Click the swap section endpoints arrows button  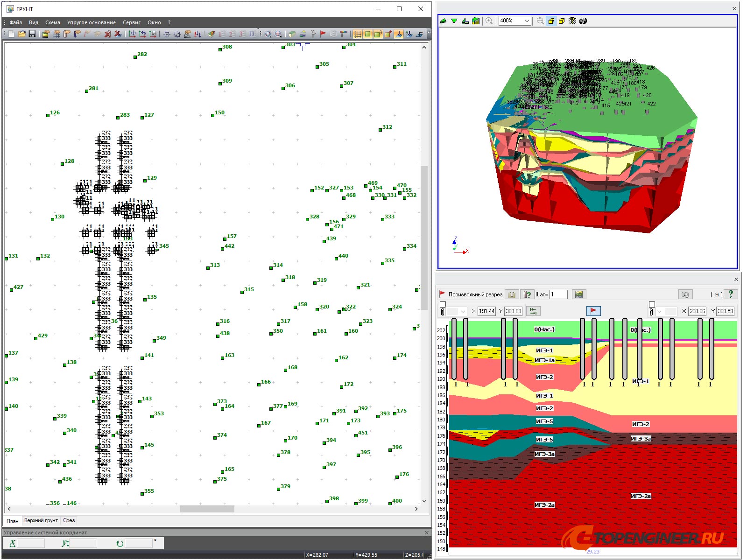pyautogui.click(x=533, y=311)
